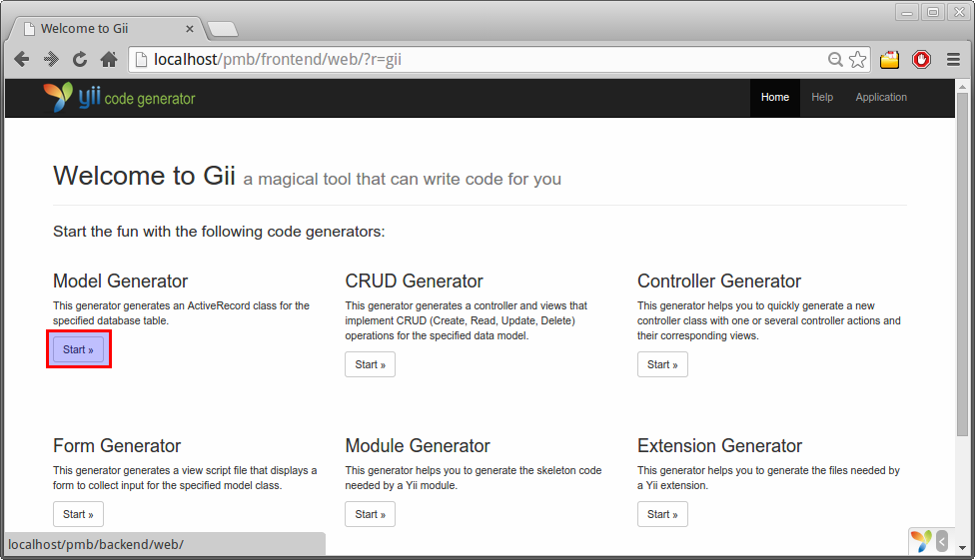Go to the browser home icon
Image resolution: width=975 pixels, height=560 pixels.
coord(109,60)
